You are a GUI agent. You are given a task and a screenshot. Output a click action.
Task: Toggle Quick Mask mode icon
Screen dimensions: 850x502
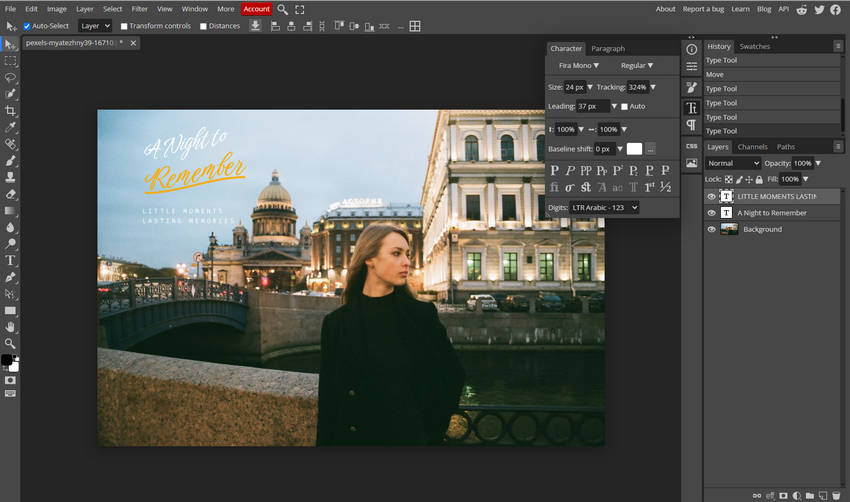tap(10, 380)
